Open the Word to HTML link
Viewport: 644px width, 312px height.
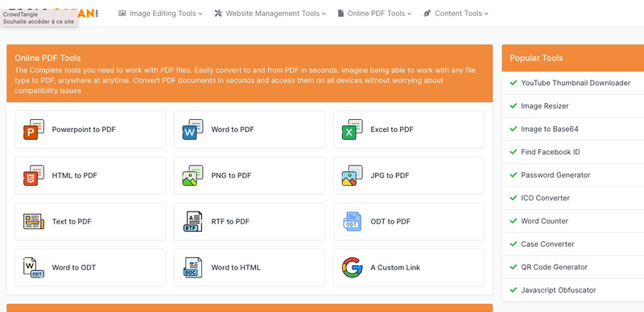(236, 267)
